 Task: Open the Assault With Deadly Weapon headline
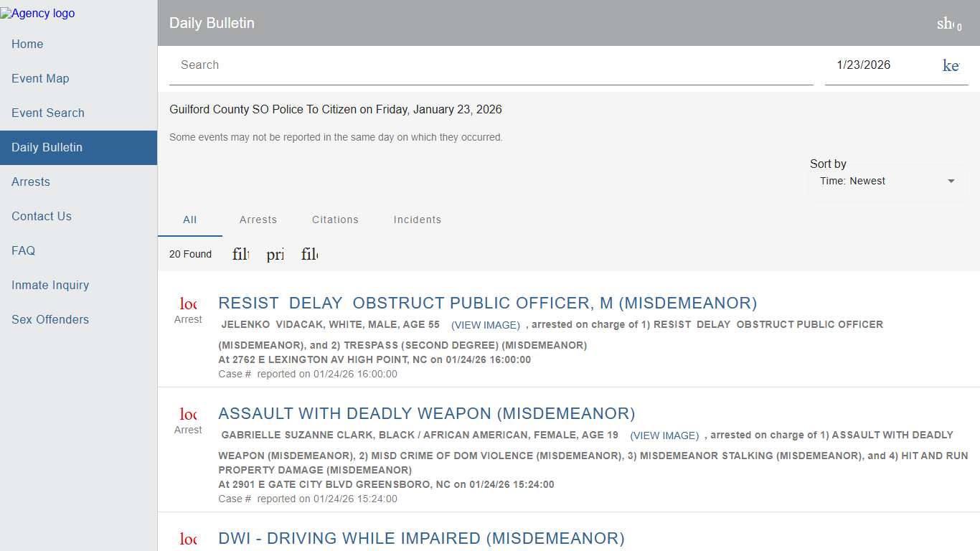click(426, 413)
